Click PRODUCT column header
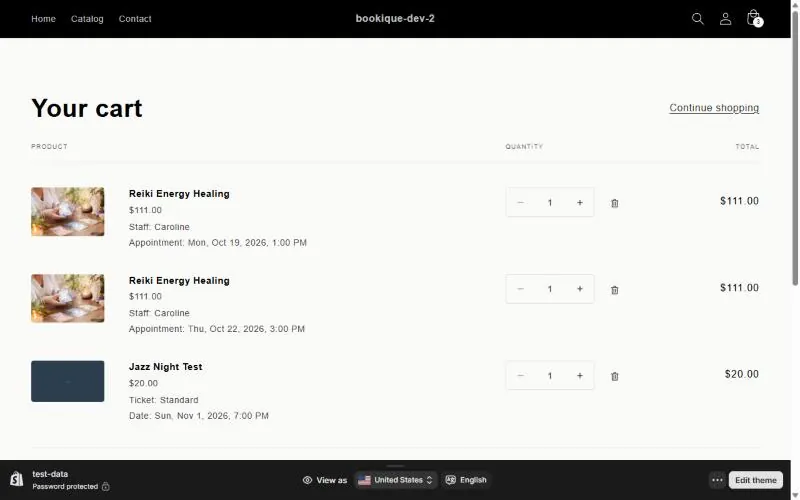The width and height of the screenshot is (800, 500). (49, 146)
